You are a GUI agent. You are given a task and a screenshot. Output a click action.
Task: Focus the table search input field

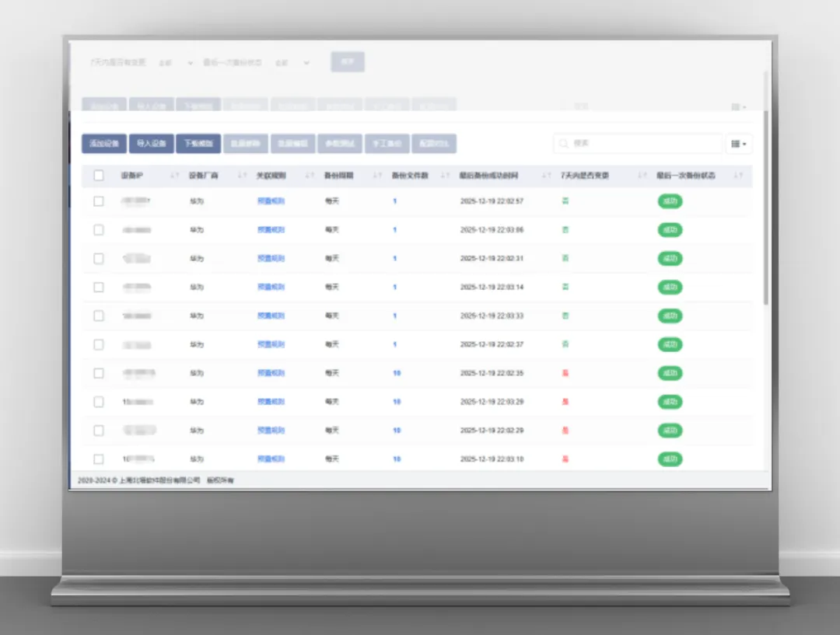click(638, 144)
